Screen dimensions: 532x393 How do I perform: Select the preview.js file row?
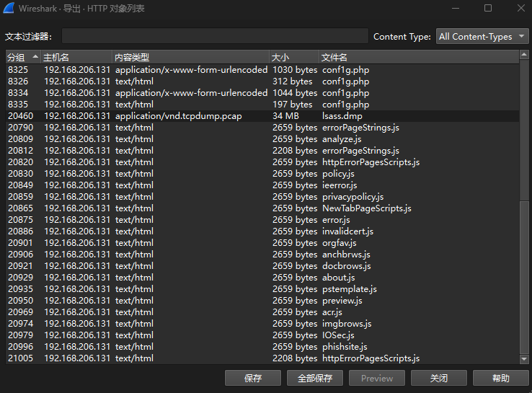[x=262, y=301]
